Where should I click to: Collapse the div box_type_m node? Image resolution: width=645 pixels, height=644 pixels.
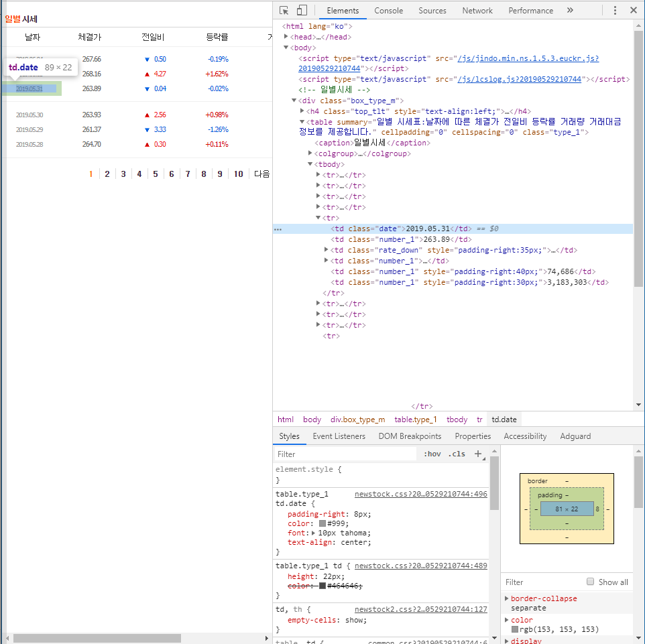coord(294,101)
